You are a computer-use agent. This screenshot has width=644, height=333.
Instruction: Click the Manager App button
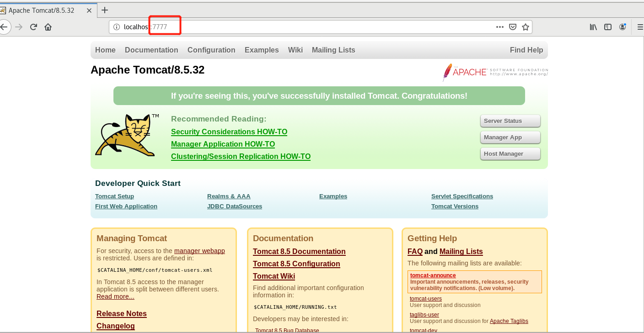click(x=510, y=137)
